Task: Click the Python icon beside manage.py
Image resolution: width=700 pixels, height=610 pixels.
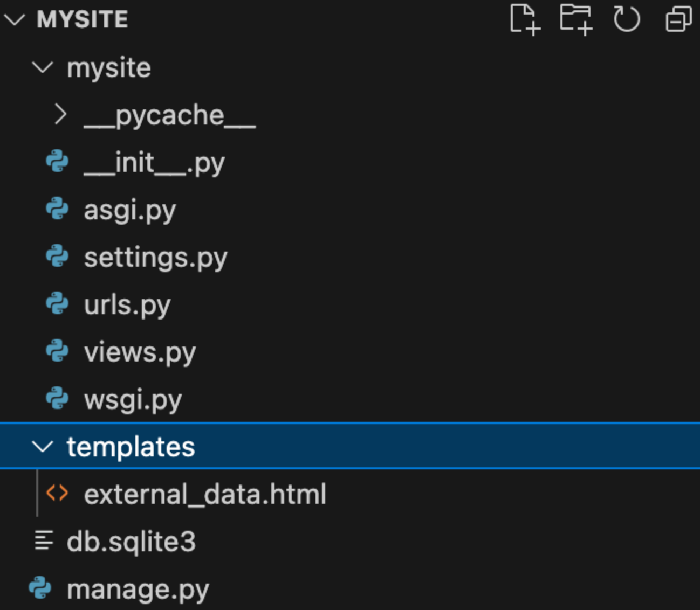Action: click(x=40, y=588)
